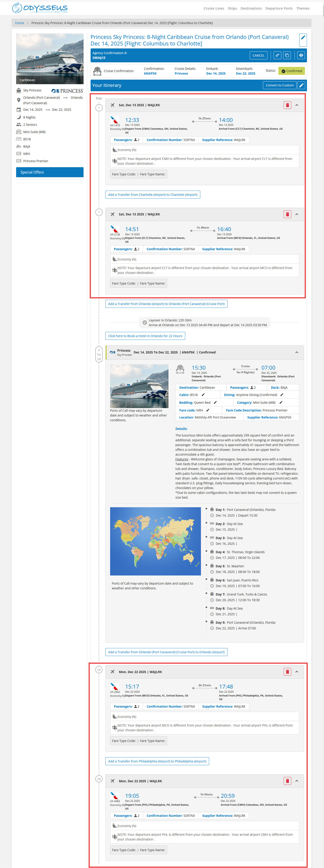The width and height of the screenshot is (324, 868).
Task: Click Convert to Custom button
Action: tap(279, 85)
